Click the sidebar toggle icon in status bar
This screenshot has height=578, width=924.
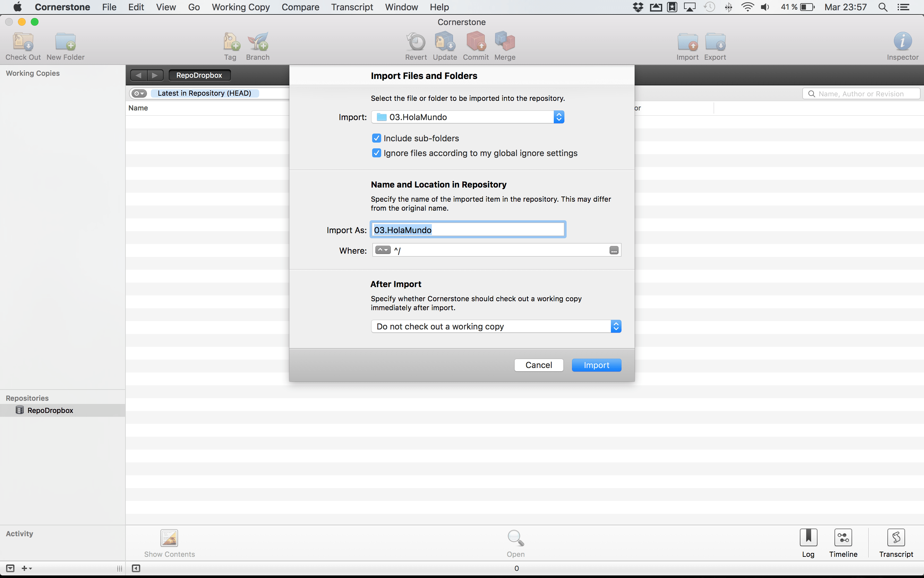(136, 568)
